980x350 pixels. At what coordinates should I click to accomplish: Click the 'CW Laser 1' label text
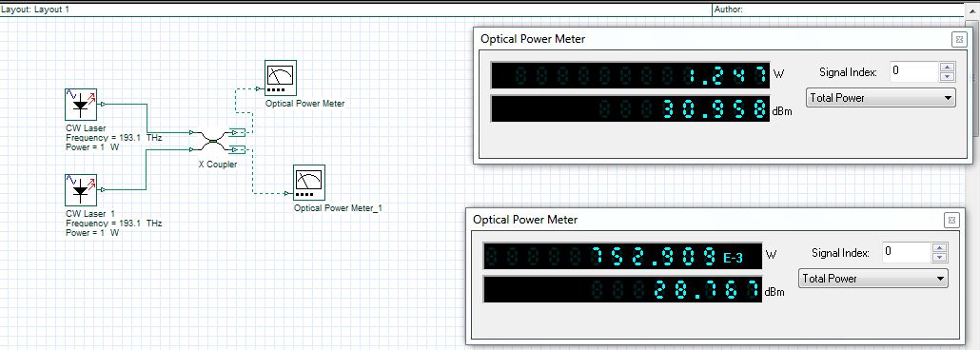[90, 214]
